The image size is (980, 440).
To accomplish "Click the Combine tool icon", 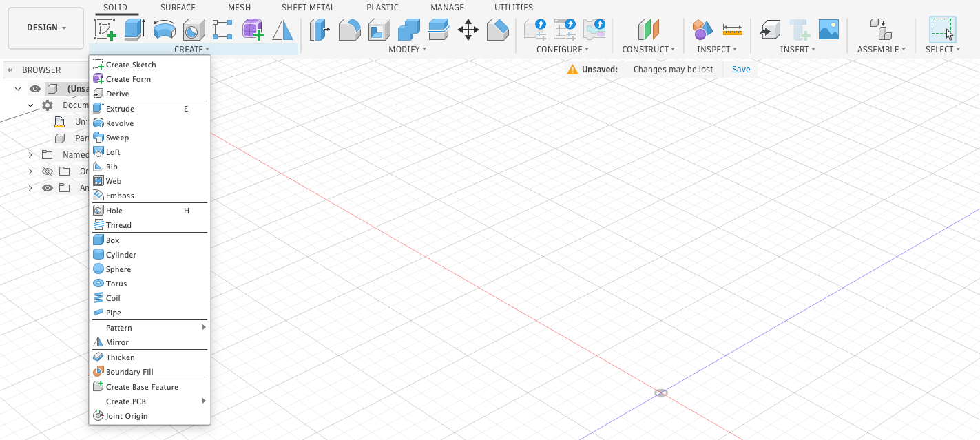I will 409,29.
